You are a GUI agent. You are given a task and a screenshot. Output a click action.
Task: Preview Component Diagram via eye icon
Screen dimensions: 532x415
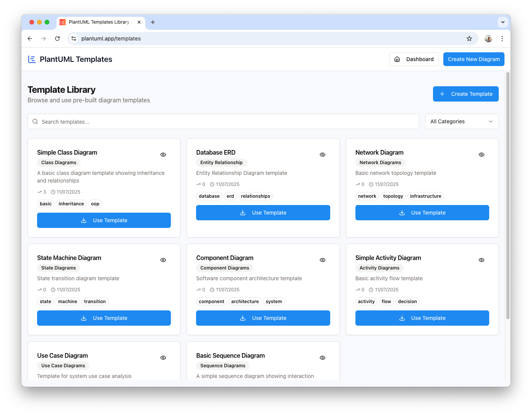coord(323,260)
